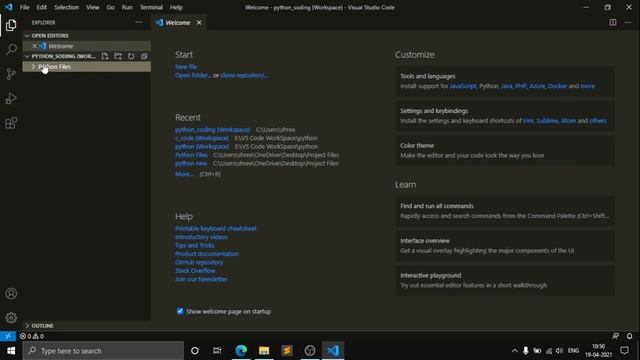The height and width of the screenshot is (360, 640).
Task: Open notifications bell in status bar
Action: click(629, 336)
